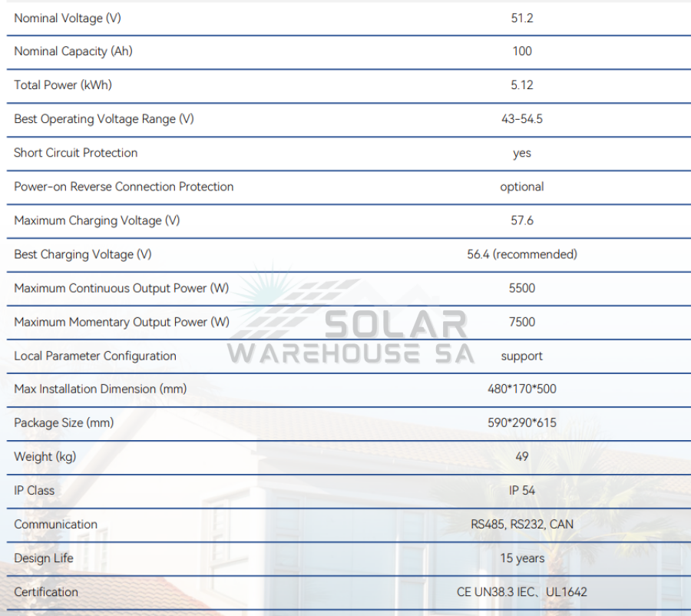Select the 'Certification' label

click(x=46, y=591)
